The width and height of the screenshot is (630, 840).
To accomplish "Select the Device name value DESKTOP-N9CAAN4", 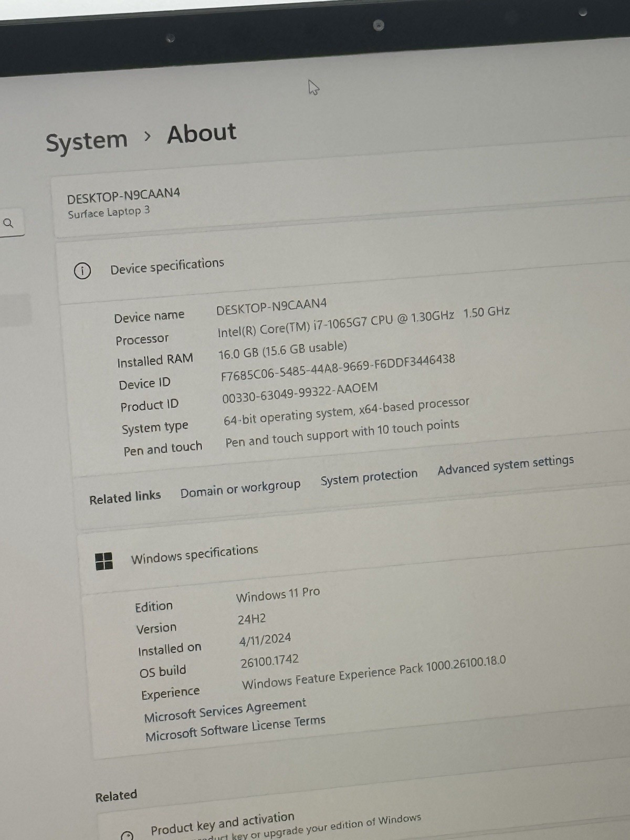I will click(271, 307).
